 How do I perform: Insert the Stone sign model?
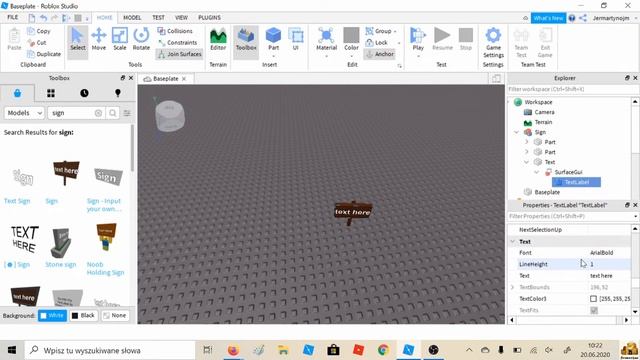(x=61, y=242)
